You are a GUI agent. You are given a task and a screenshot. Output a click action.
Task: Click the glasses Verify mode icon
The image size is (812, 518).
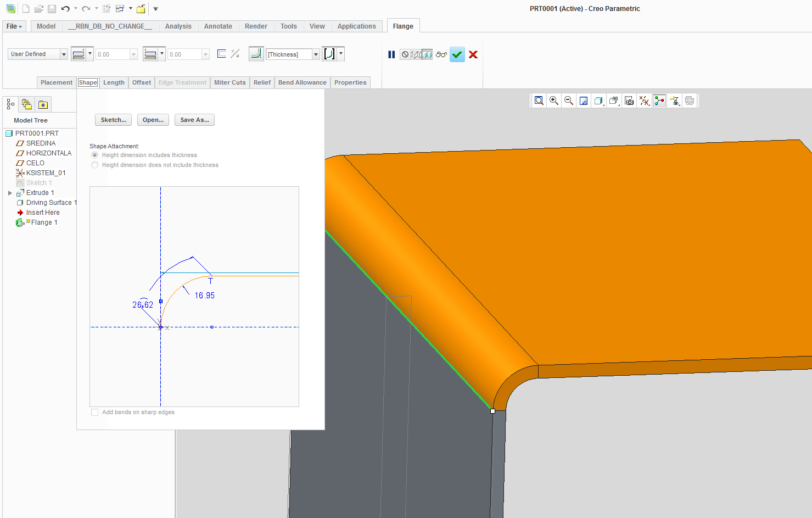point(441,54)
